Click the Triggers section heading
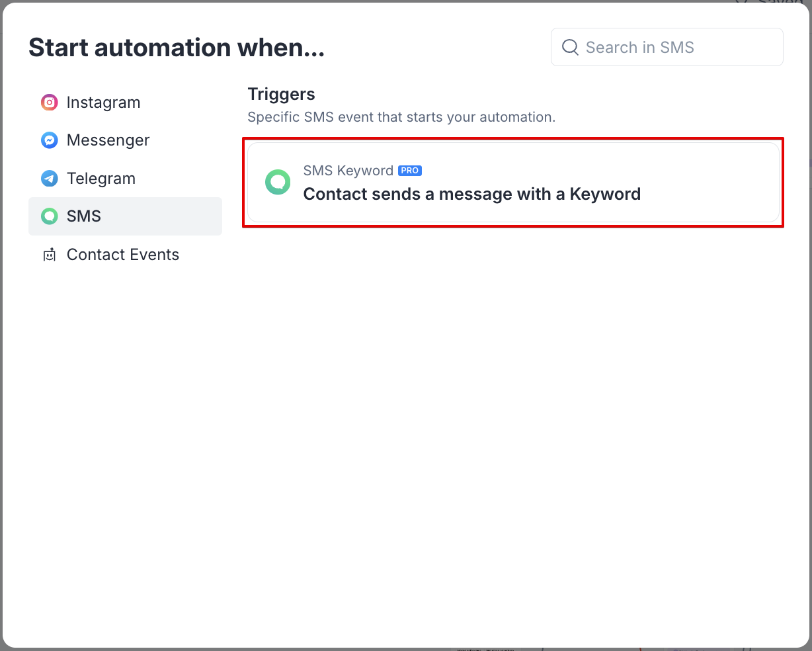The width and height of the screenshot is (812, 651). [x=281, y=94]
